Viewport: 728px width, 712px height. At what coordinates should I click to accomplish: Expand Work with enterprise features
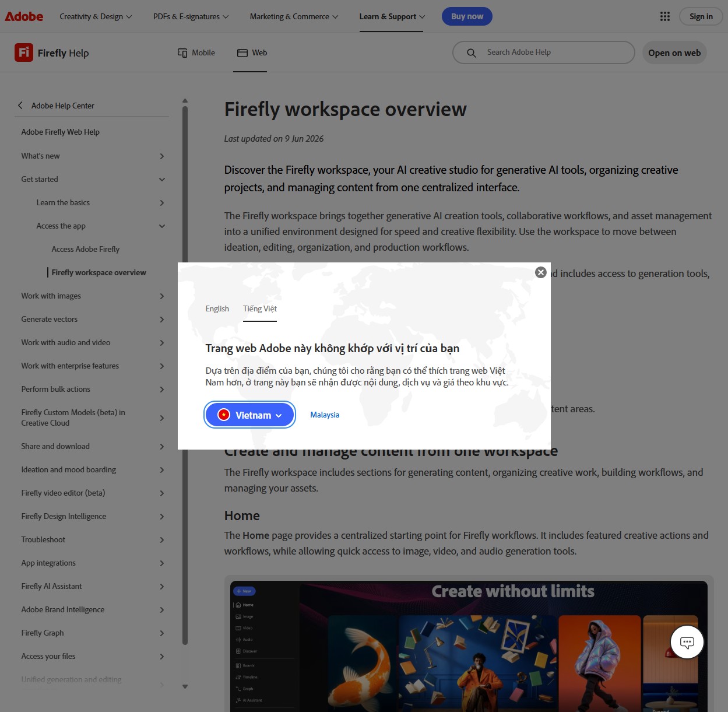[x=162, y=366]
